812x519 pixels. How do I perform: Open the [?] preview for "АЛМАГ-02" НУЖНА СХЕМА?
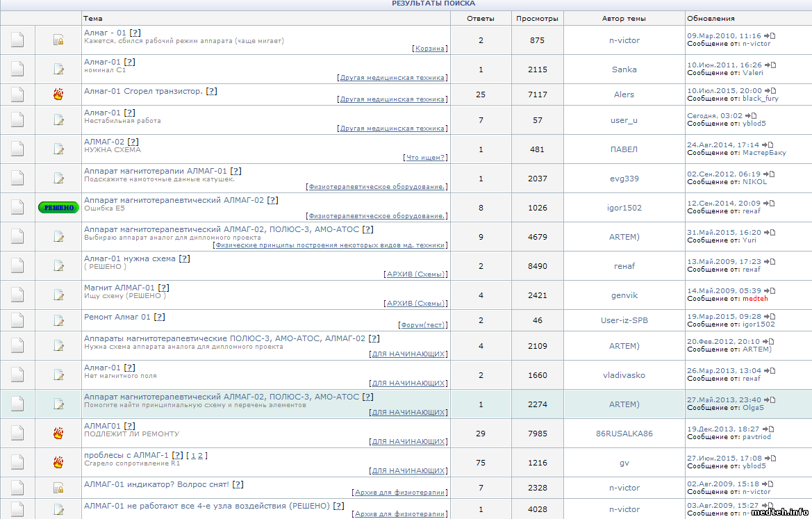pyautogui.click(x=133, y=142)
